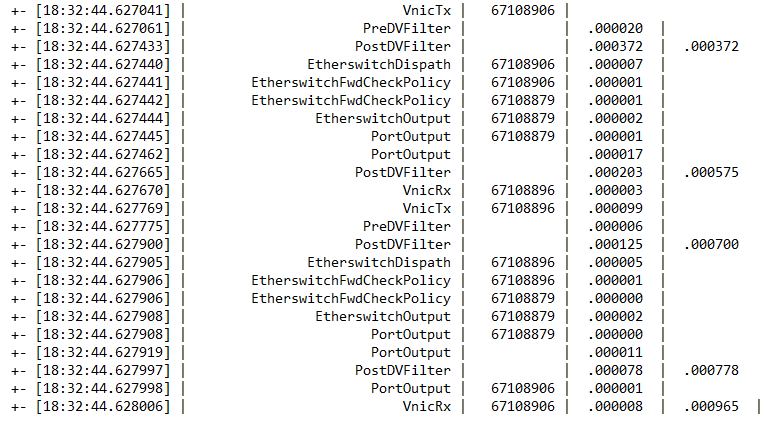Viewport: 761px width, 424px height.
Task: Click the cumulative value .000575
Action: click(x=711, y=172)
